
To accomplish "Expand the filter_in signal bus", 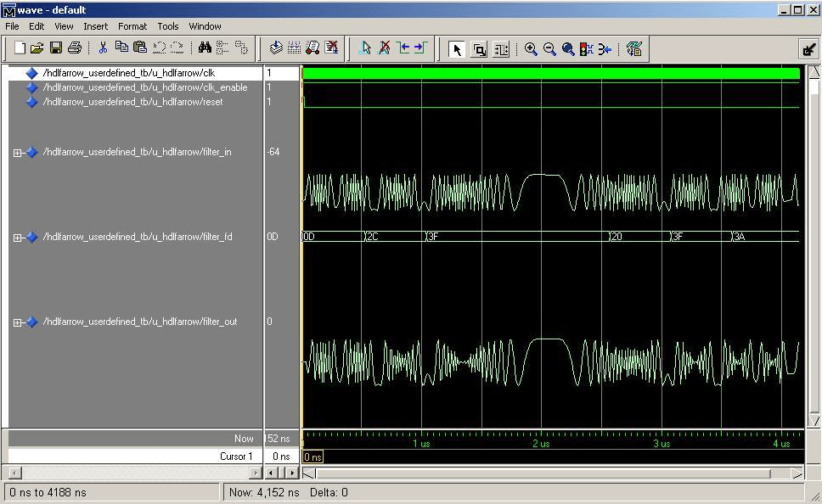I will (18, 153).
